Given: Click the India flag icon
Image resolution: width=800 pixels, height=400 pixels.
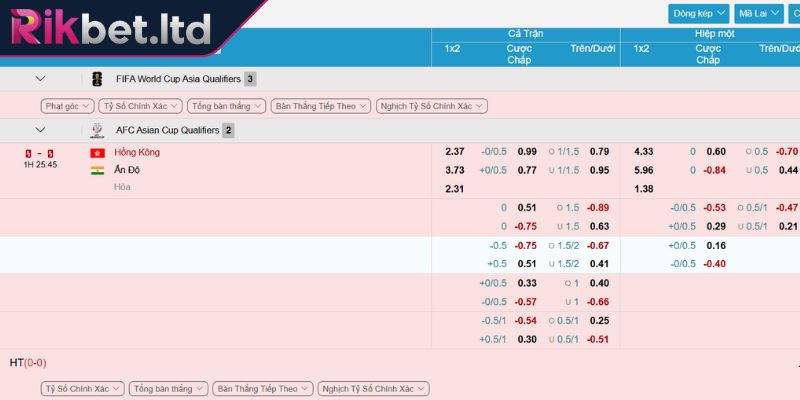Looking at the screenshot, I should pyautogui.click(x=97, y=170).
